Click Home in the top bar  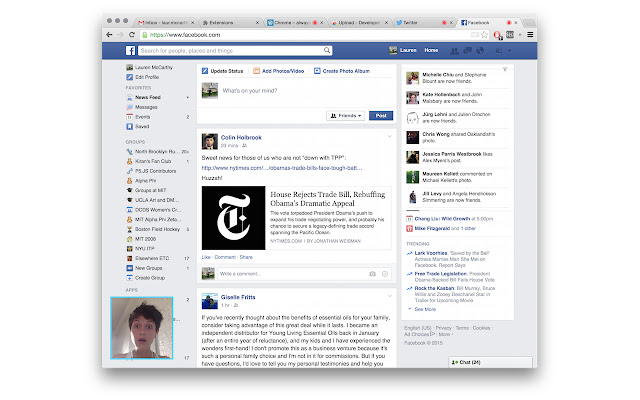coord(431,50)
